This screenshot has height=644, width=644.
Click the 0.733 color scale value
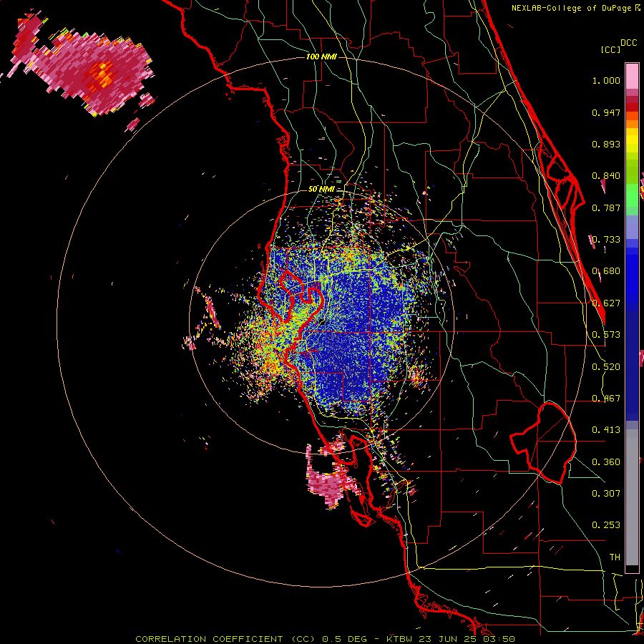coord(606,240)
